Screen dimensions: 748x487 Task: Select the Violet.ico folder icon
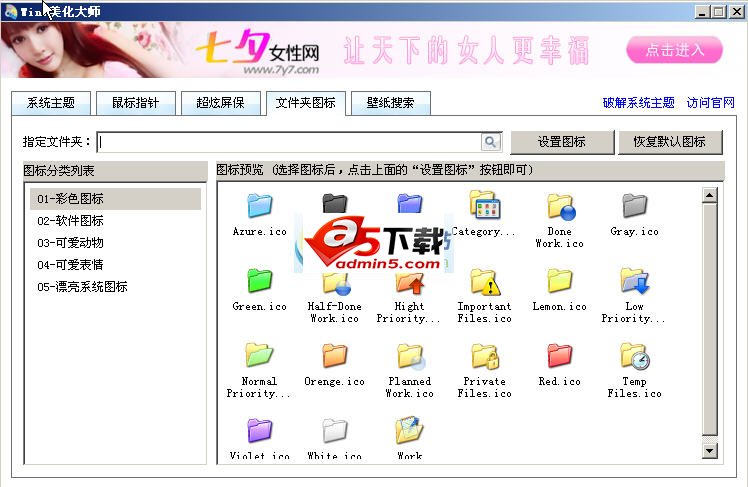click(x=260, y=430)
